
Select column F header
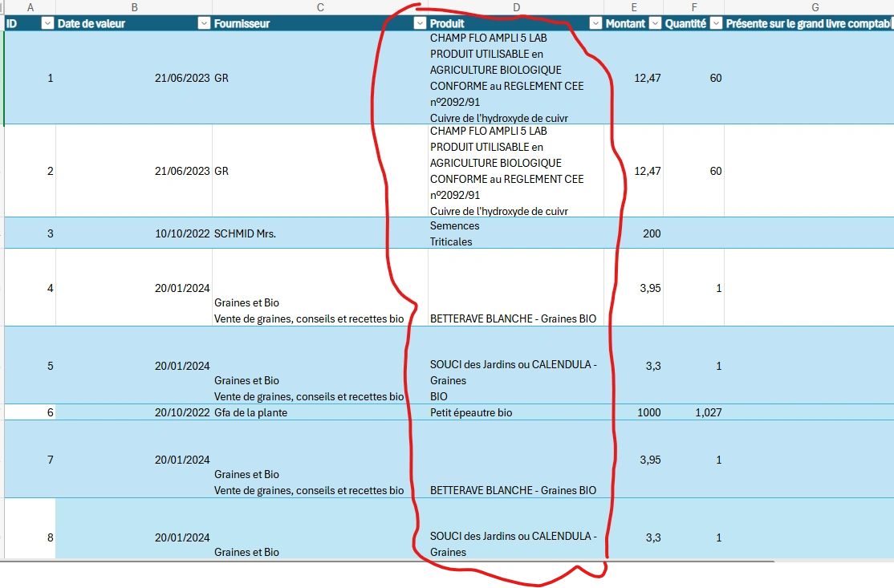tap(694, 7)
